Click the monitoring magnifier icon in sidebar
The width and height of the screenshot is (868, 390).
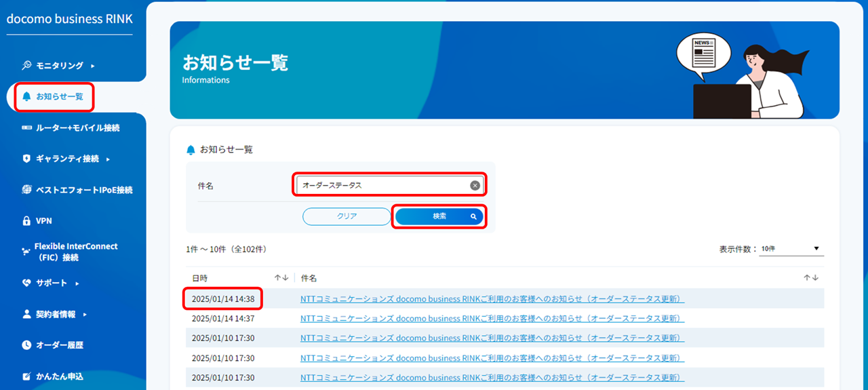26,66
